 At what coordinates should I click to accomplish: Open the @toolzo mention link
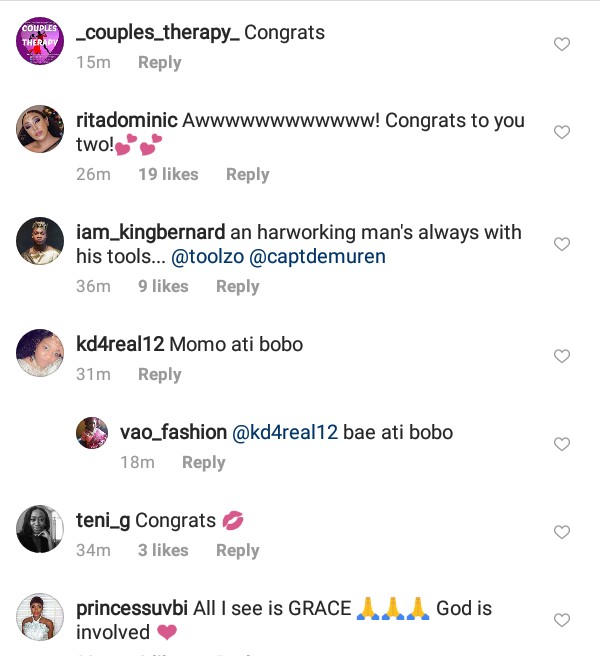[x=206, y=257]
